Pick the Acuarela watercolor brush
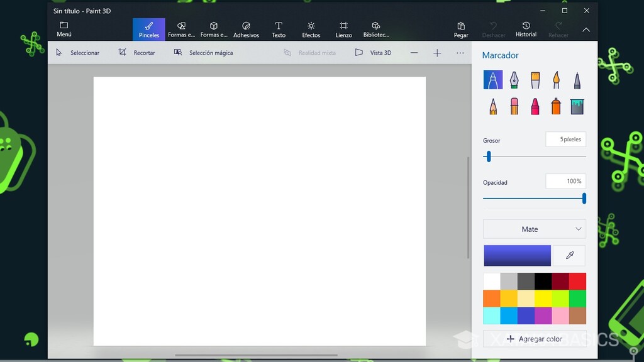Viewport: 644px width, 362px height. point(556,80)
